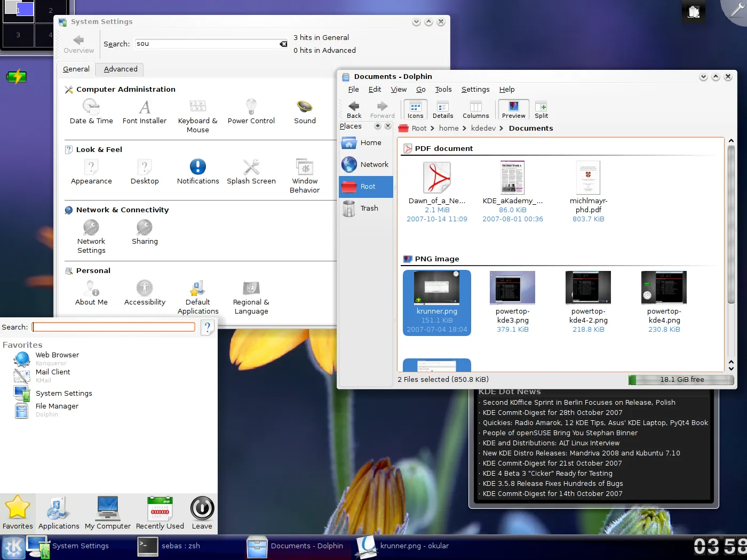Expand the PDF document group header
The height and width of the screenshot is (560, 747).
pyautogui.click(x=443, y=149)
